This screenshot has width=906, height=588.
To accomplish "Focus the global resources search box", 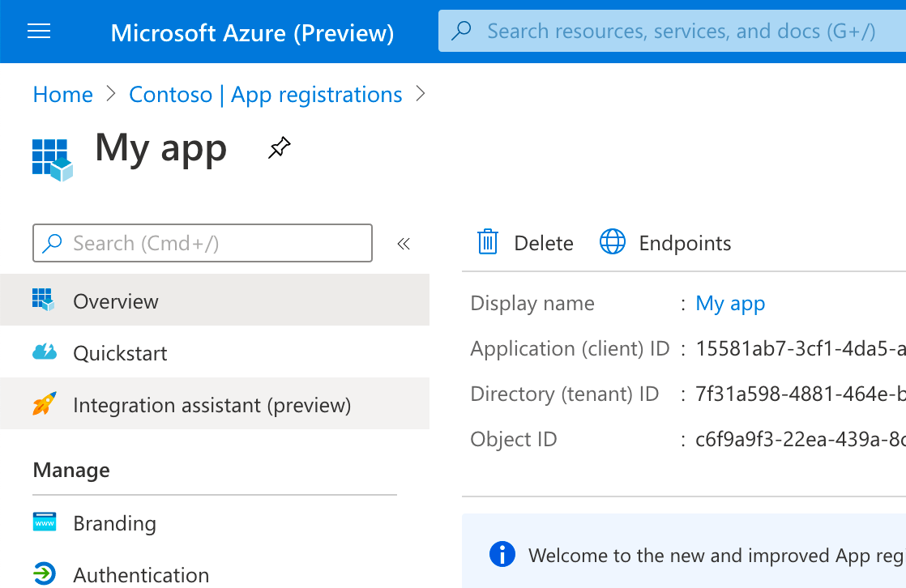I will [x=672, y=32].
